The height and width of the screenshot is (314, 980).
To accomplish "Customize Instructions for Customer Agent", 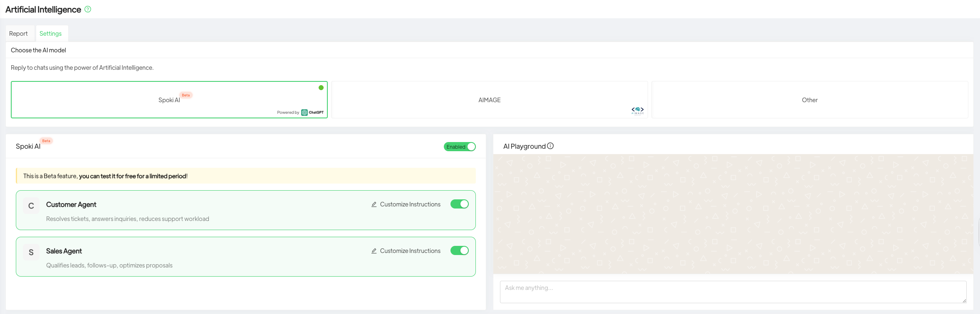I will coord(406,204).
